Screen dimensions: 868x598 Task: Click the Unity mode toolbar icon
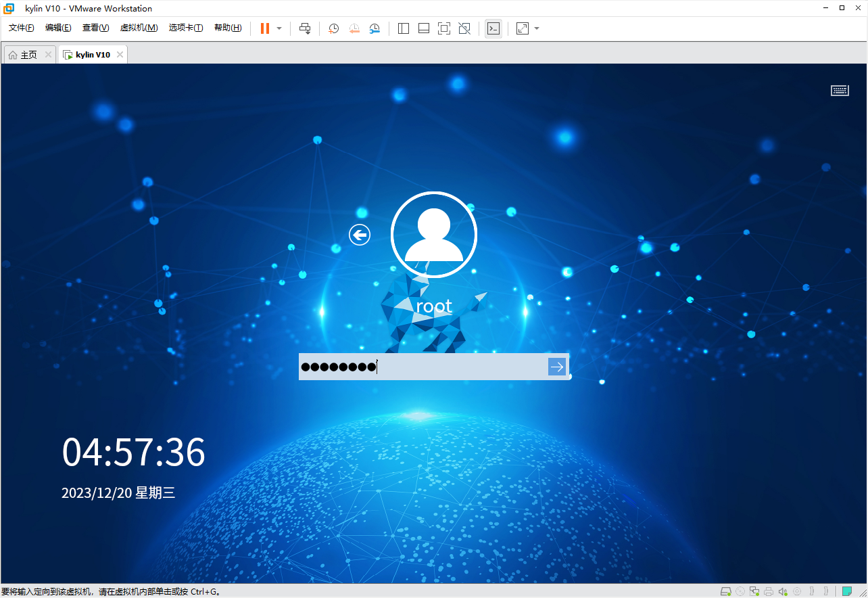[464, 28]
